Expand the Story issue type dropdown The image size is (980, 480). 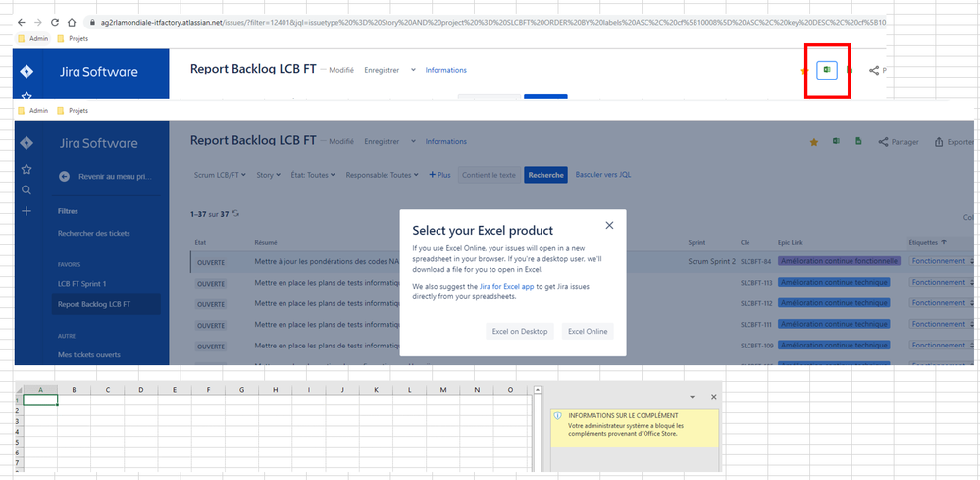[269, 175]
